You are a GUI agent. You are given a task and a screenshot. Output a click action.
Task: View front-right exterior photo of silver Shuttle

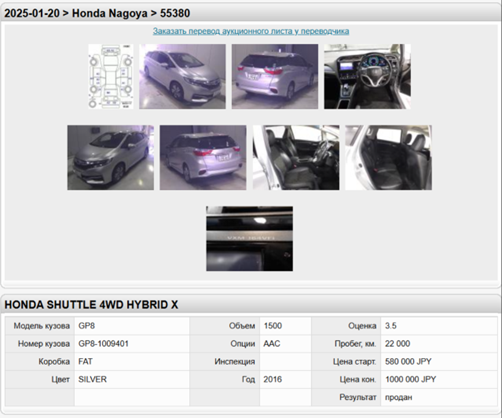click(182, 76)
